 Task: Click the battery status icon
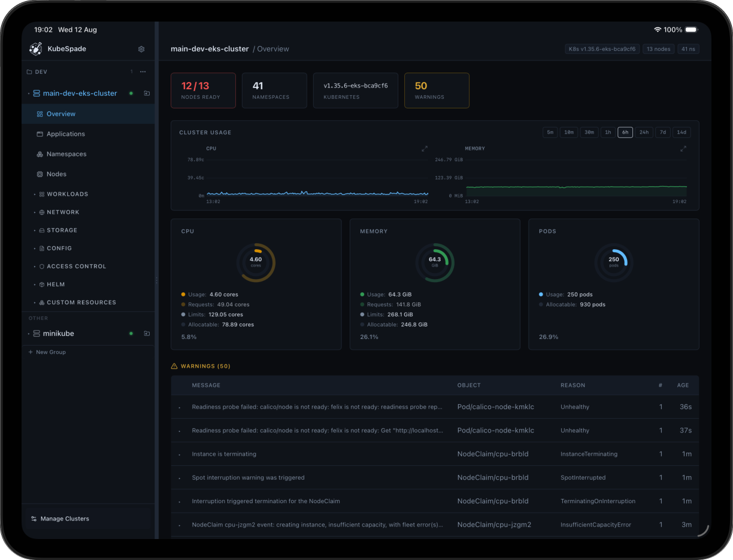(691, 29)
